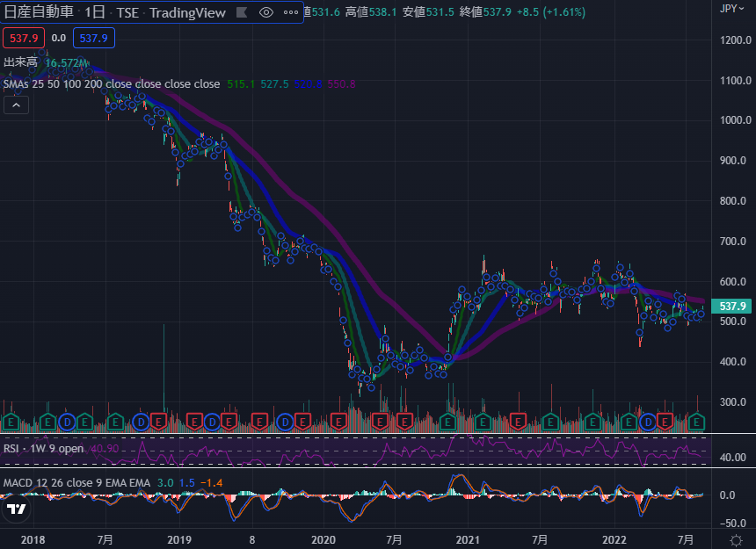Click the 2020 label on time axis
Viewport: 756px width, 549px height.
323,540
